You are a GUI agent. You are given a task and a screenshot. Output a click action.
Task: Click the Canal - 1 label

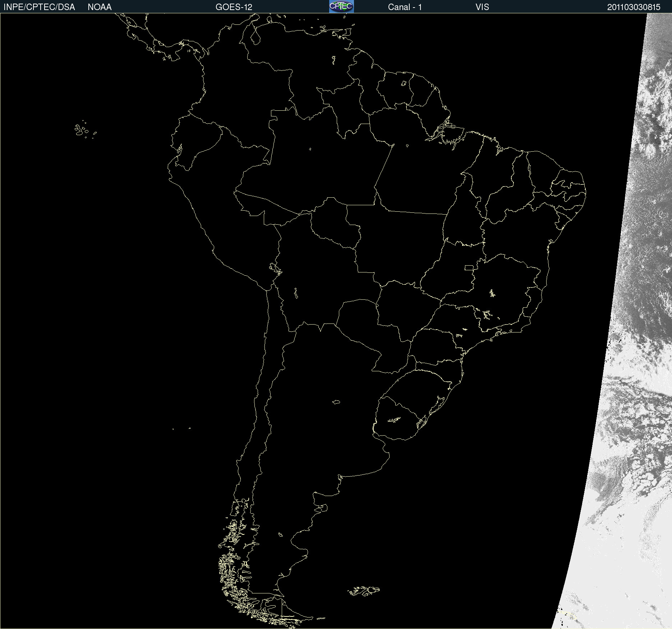[405, 7]
